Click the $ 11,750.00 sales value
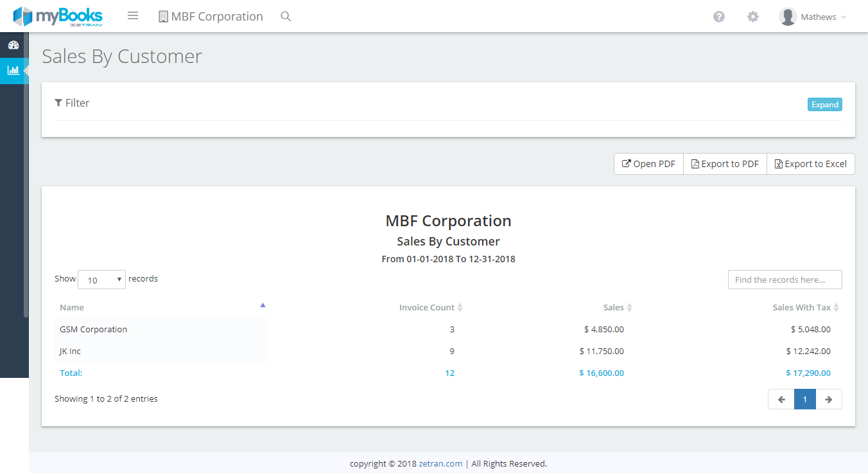Image resolution: width=868 pixels, height=473 pixels. [602, 352]
